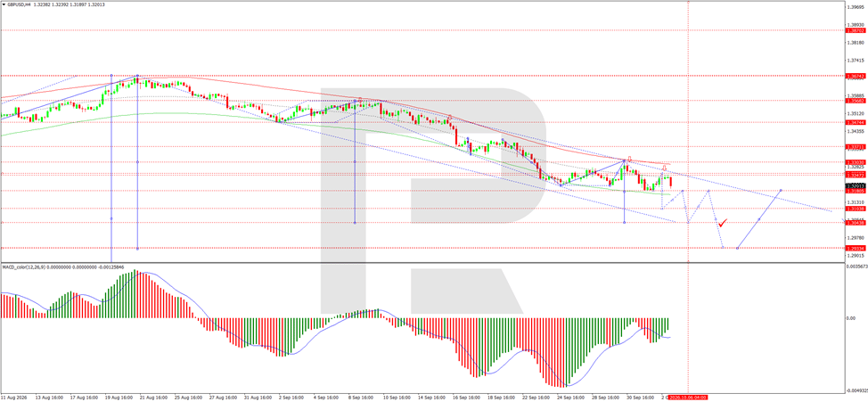Click the black current price label 1.32013
This screenshot has height=402, width=868.
pos(856,185)
